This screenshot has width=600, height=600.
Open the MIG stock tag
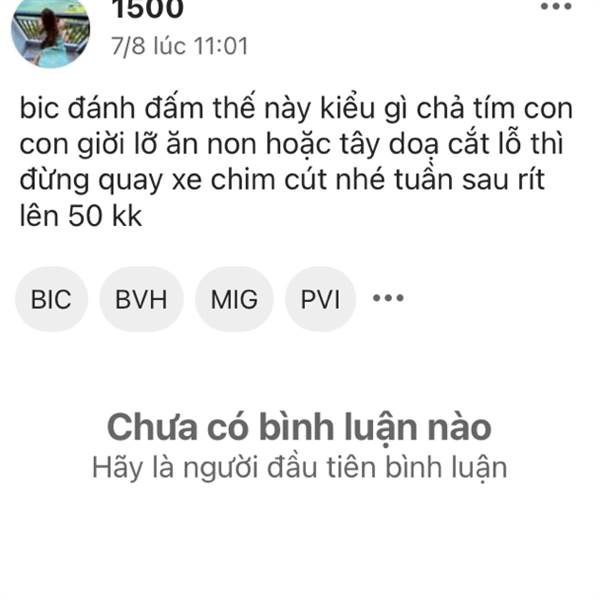pyautogui.click(x=234, y=299)
